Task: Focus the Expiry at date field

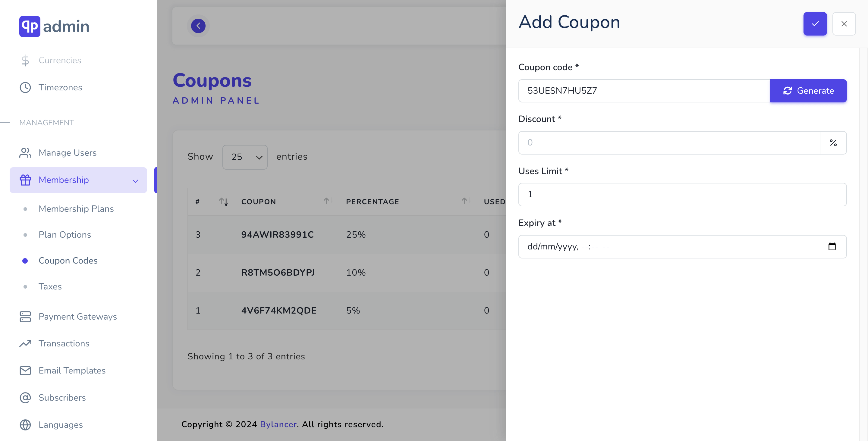Action: pos(682,247)
